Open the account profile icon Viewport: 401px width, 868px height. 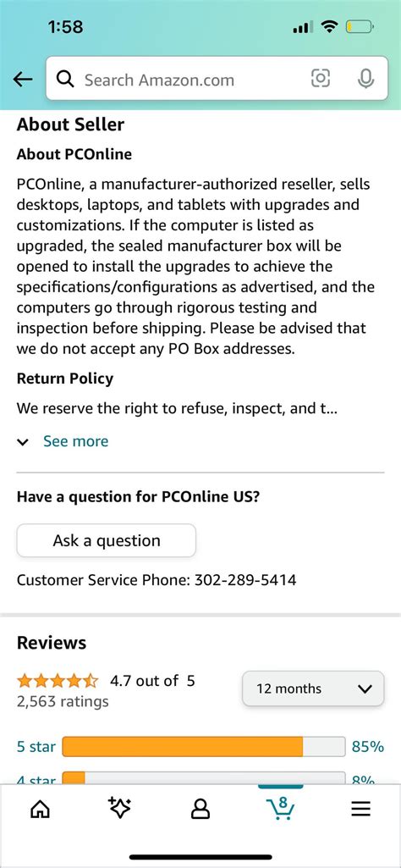(x=200, y=809)
